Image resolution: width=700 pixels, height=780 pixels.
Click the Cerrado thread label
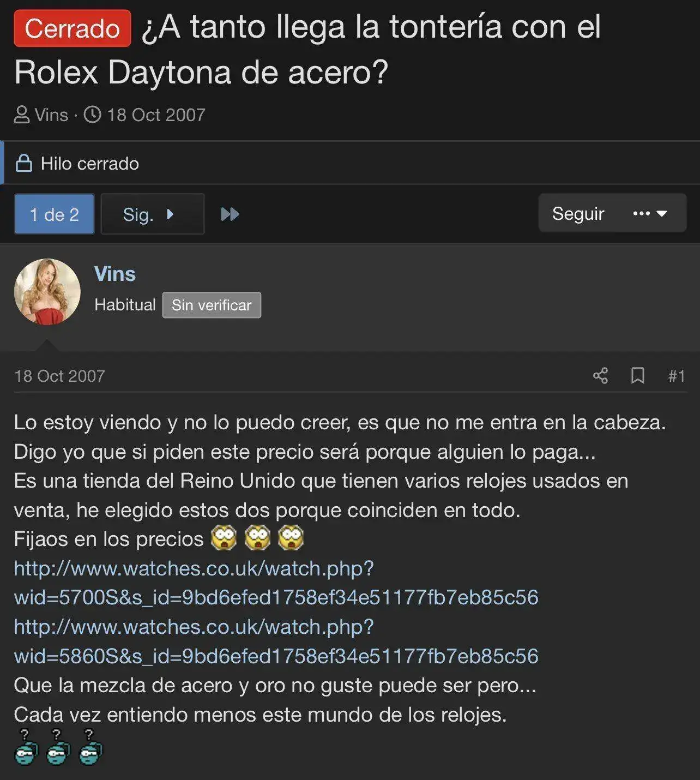coord(73,28)
